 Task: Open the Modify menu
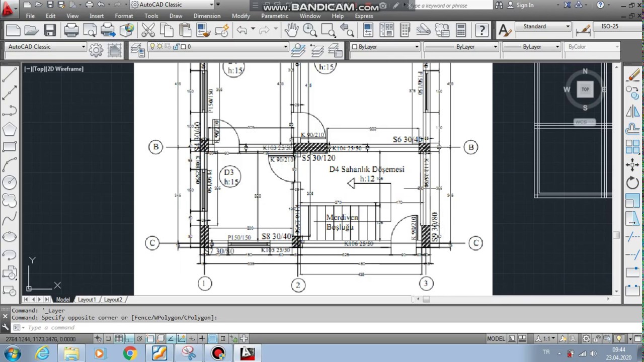click(240, 16)
